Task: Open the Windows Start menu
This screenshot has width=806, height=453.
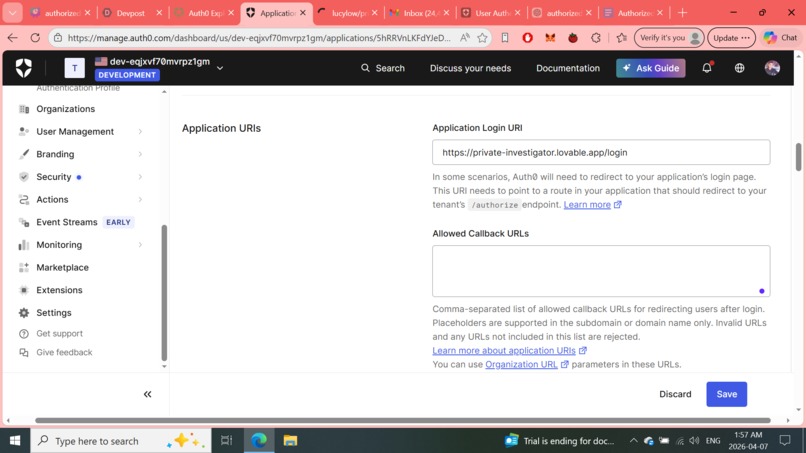Action: click(x=15, y=441)
